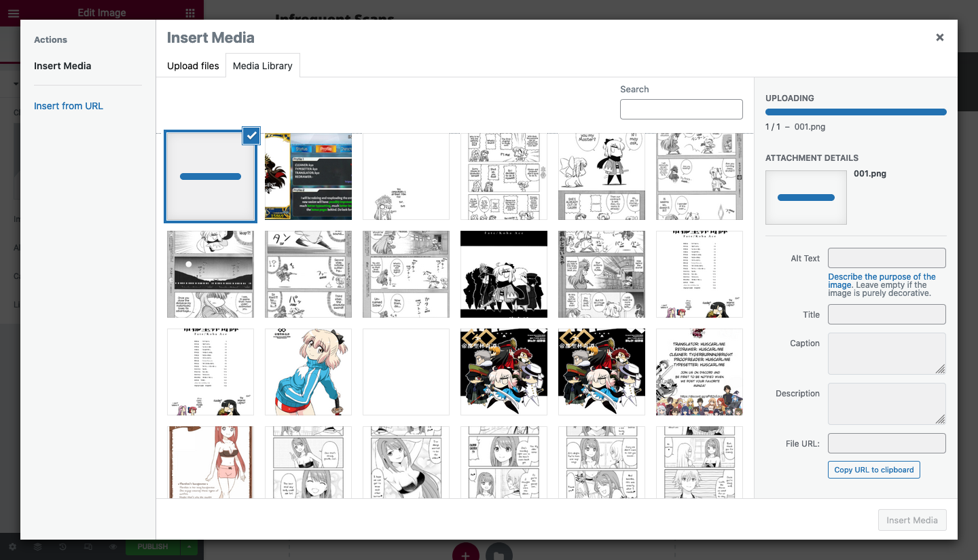Click the ATTACHMENT DETAILS heading
Image resolution: width=978 pixels, height=560 pixels.
tap(812, 157)
